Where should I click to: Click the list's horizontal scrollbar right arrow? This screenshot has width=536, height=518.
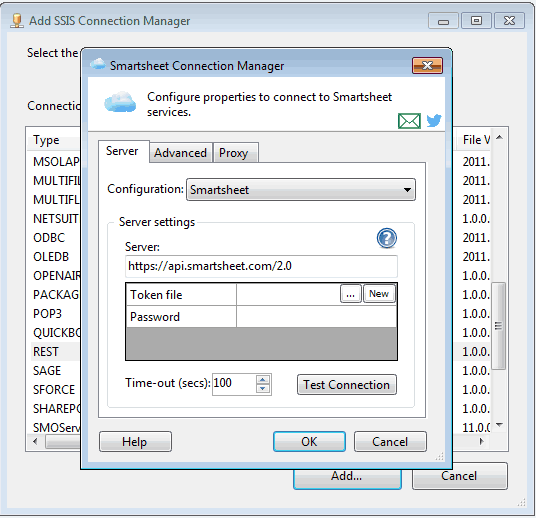tap(482, 441)
